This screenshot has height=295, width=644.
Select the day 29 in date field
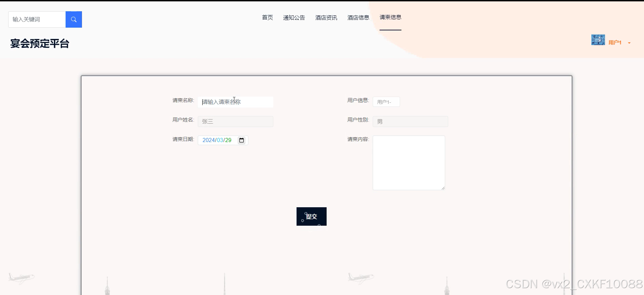tap(228, 140)
